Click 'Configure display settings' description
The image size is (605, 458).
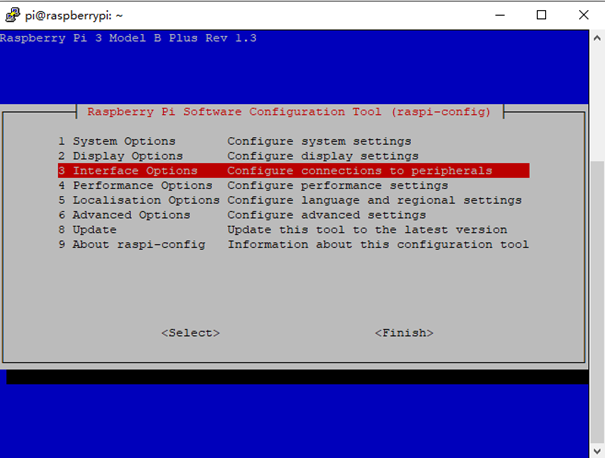coord(323,156)
